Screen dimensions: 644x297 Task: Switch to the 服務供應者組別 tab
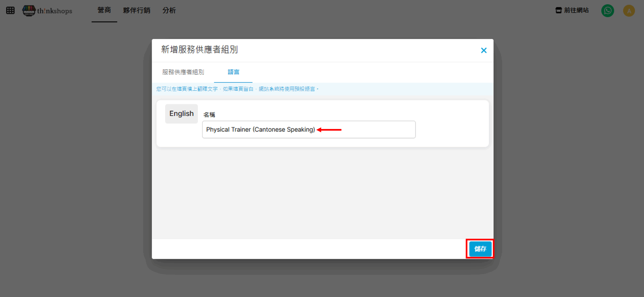[x=183, y=72]
